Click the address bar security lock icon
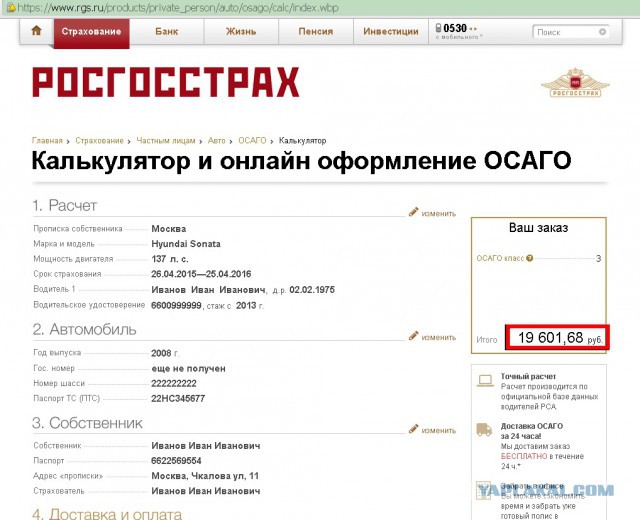The image size is (640, 520). click(x=11, y=7)
